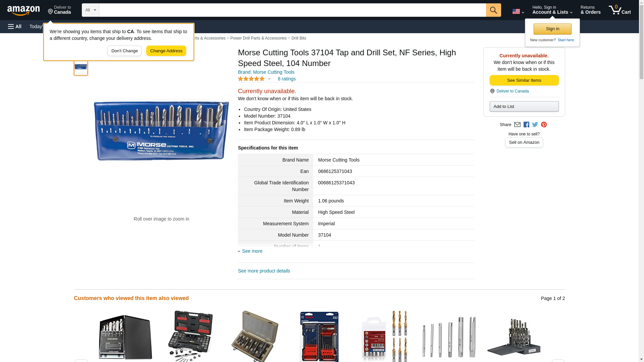Open the All hamburger menu
The image size is (644, 362).
click(x=15, y=26)
